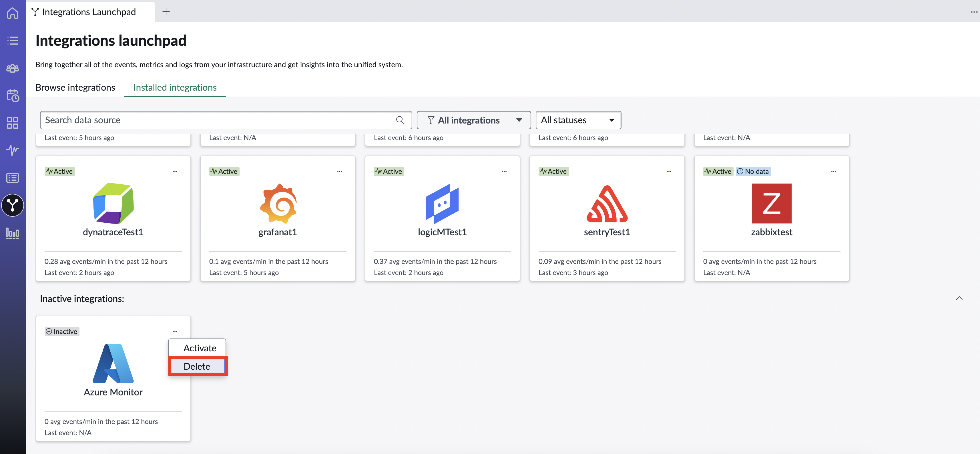Open the dynatraceTest1 integration name
980x454 pixels.
113,232
